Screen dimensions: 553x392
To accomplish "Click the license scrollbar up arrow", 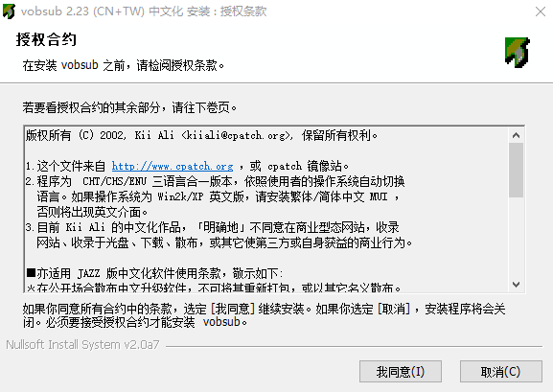I will click(516, 135).
